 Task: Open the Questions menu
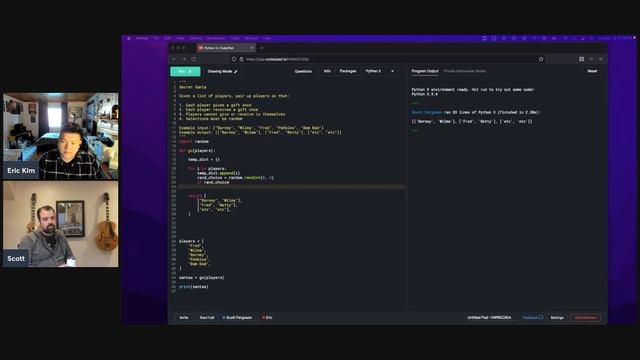tap(303, 71)
